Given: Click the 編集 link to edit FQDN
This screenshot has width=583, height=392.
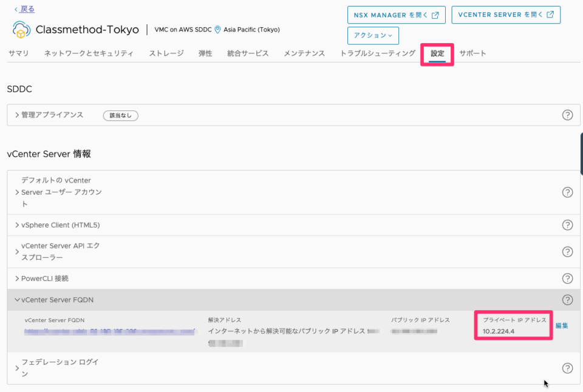Looking at the screenshot, I should (562, 325).
